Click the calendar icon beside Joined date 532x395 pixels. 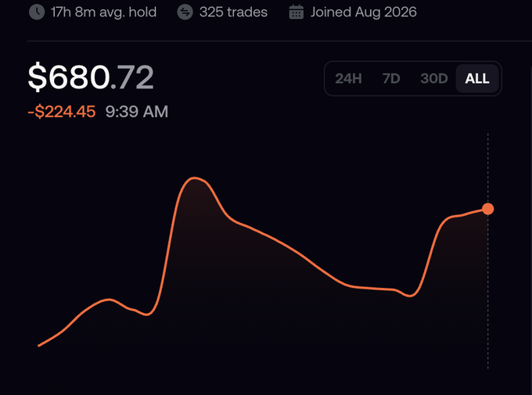tap(297, 13)
